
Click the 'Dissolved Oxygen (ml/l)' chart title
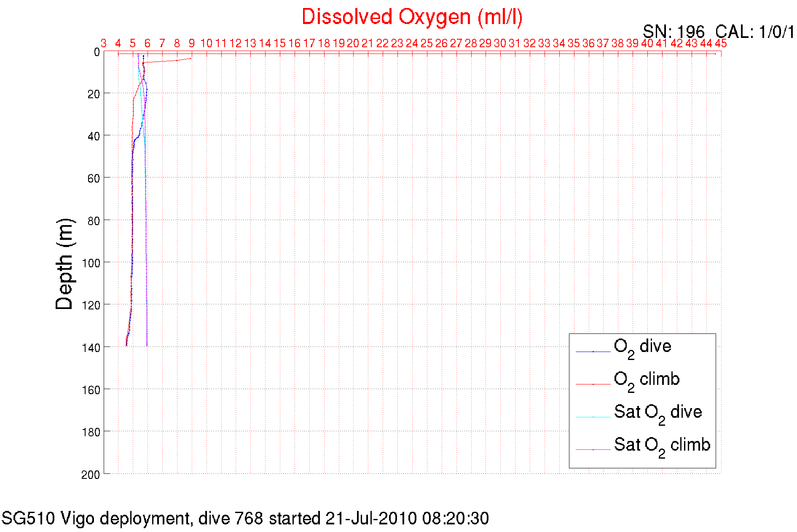point(412,18)
